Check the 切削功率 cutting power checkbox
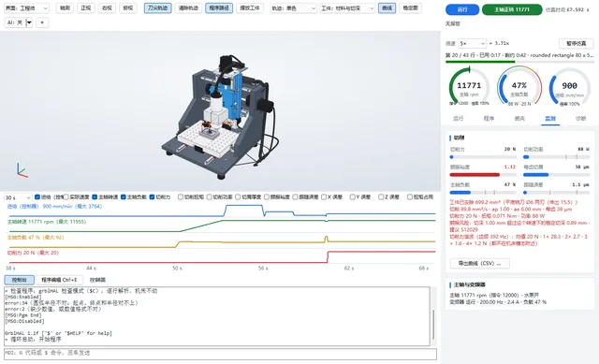Screen dimensions: 599x364 (210, 197)
